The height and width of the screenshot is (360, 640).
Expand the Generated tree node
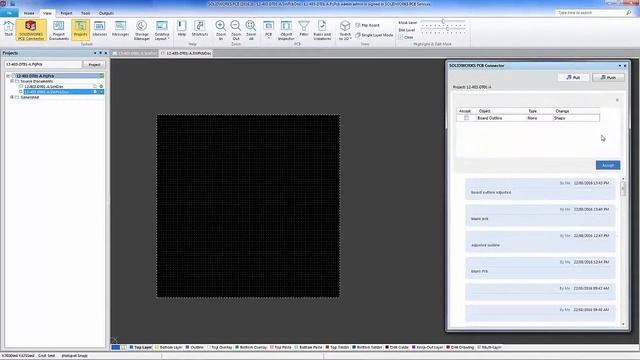[x=12, y=97]
